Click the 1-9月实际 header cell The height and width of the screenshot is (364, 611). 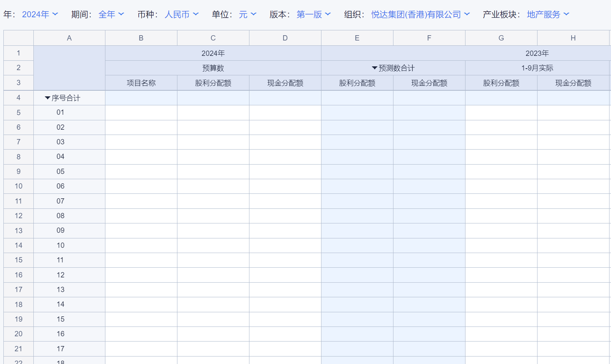(x=537, y=68)
